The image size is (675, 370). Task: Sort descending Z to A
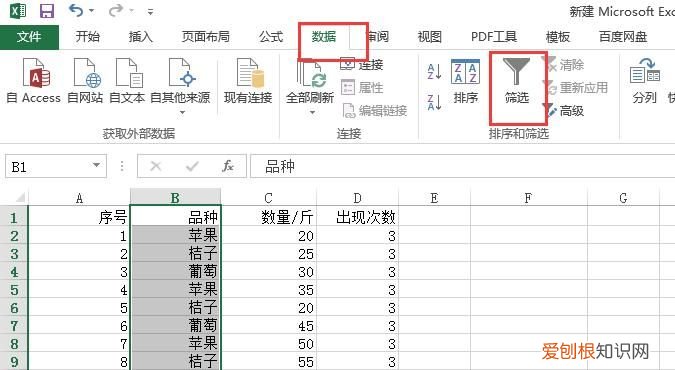coord(434,103)
